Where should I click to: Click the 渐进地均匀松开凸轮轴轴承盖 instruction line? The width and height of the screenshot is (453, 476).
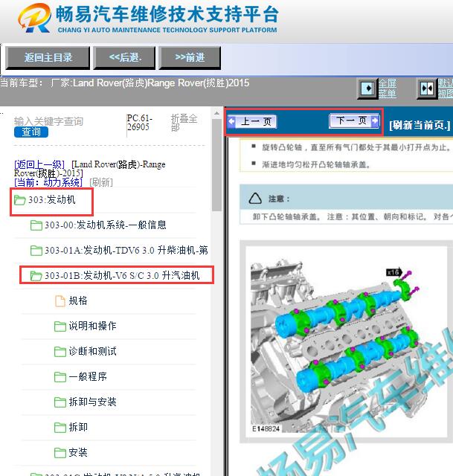click(x=316, y=165)
